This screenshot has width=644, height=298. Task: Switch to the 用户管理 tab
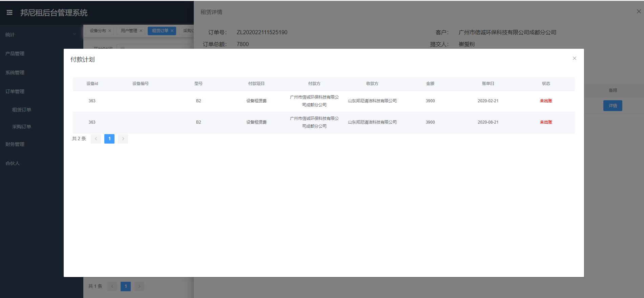[x=129, y=31]
